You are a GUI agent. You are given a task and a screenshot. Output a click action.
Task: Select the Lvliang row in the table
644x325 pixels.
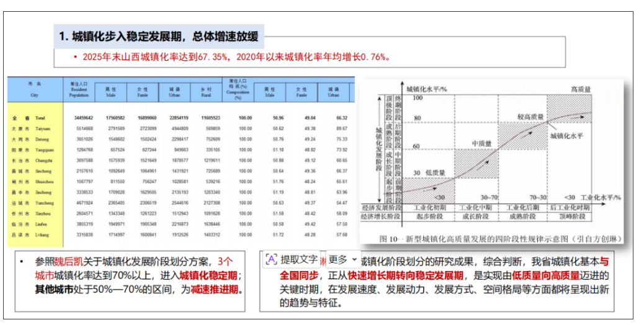pyautogui.click(x=181, y=234)
